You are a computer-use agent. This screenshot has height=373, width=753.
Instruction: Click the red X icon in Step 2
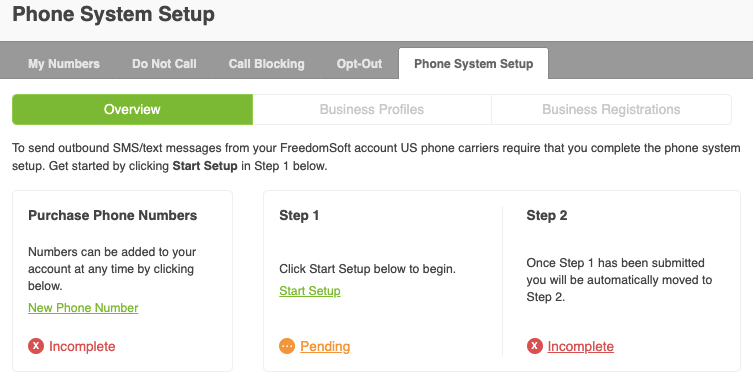pyautogui.click(x=534, y=346)
